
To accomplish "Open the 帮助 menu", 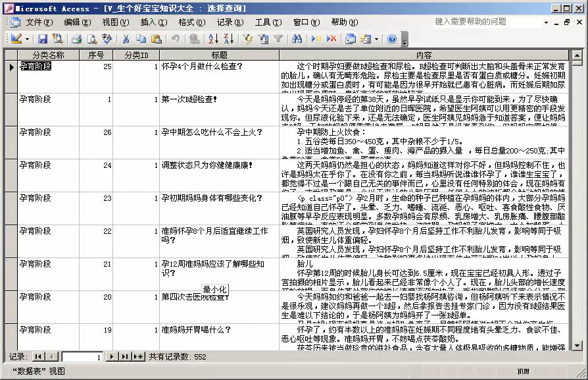I will tap(345, 22).
